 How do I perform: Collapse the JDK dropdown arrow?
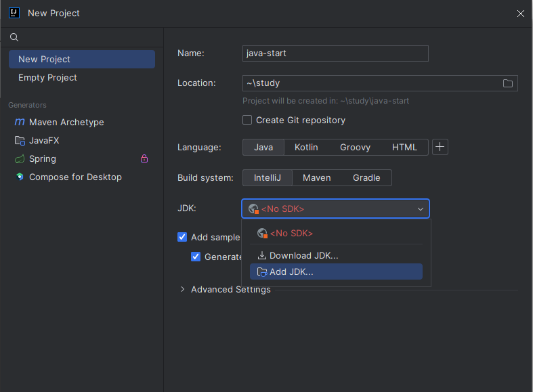(x=420, y=209)
